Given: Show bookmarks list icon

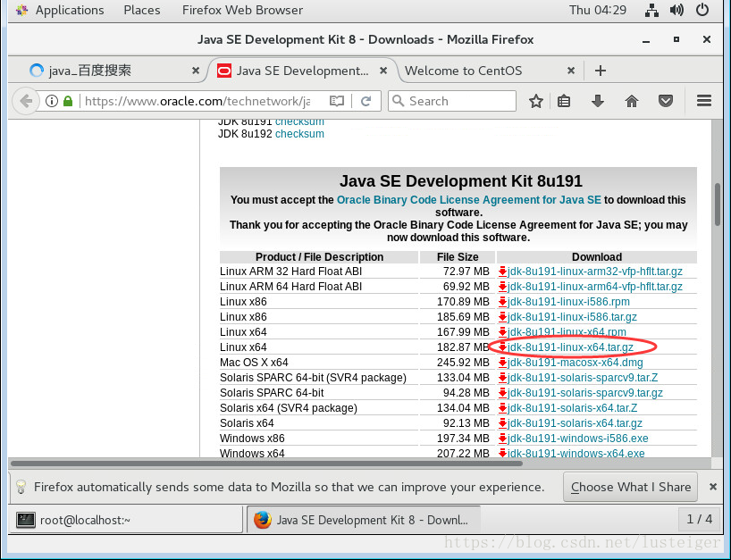Looking at the screenshot, I should pos(564,101).
